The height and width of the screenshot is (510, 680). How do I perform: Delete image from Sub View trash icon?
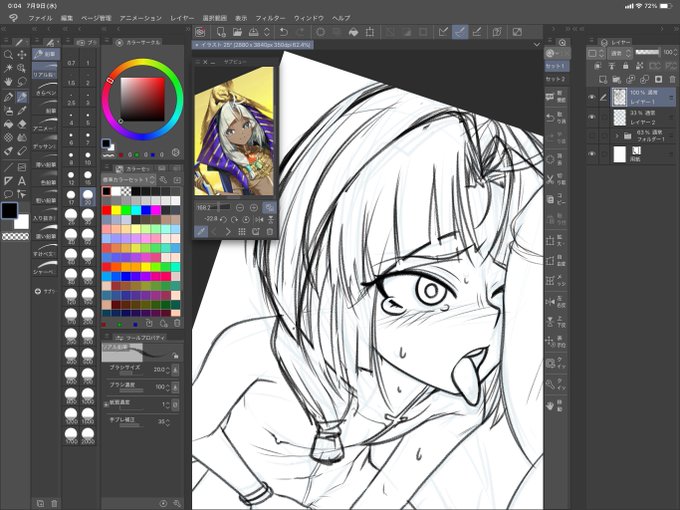270,232
